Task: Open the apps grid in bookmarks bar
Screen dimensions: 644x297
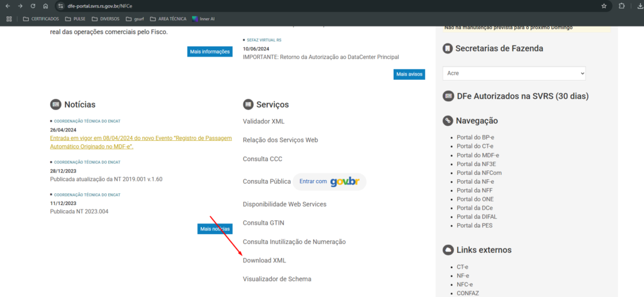Action: (9, 19)
